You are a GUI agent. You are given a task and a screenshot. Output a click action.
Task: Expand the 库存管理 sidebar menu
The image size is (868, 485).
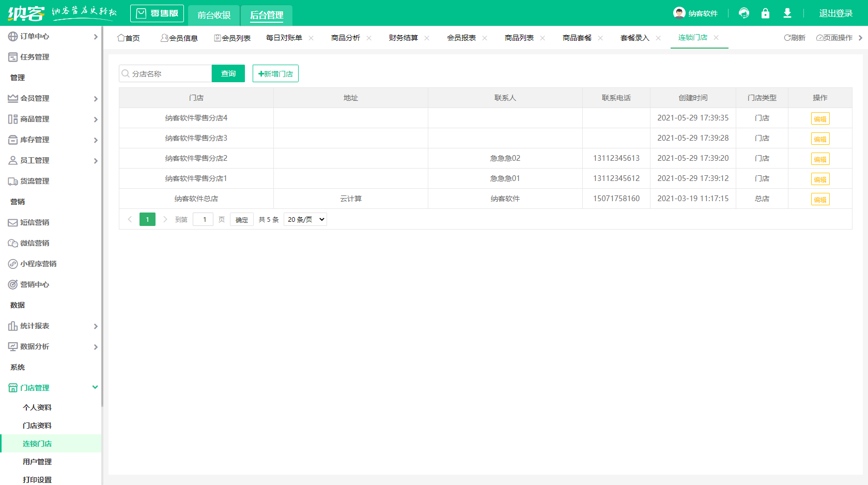pyautogui.click(x=96, y=140)
